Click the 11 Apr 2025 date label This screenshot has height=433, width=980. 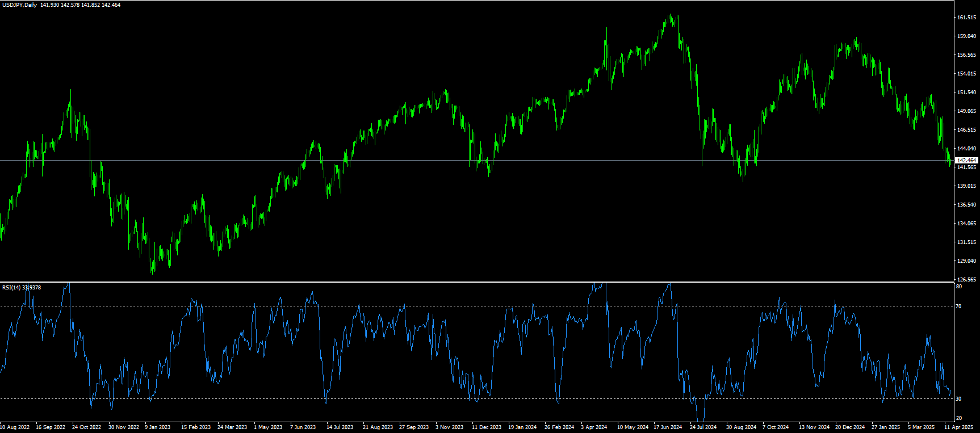tap(958, 427)
